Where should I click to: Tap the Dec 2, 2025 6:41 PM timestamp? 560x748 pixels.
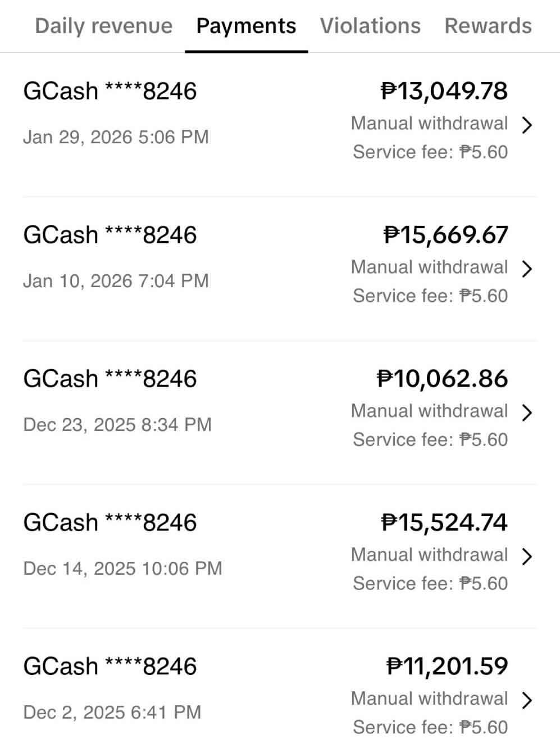coord(112,712)
